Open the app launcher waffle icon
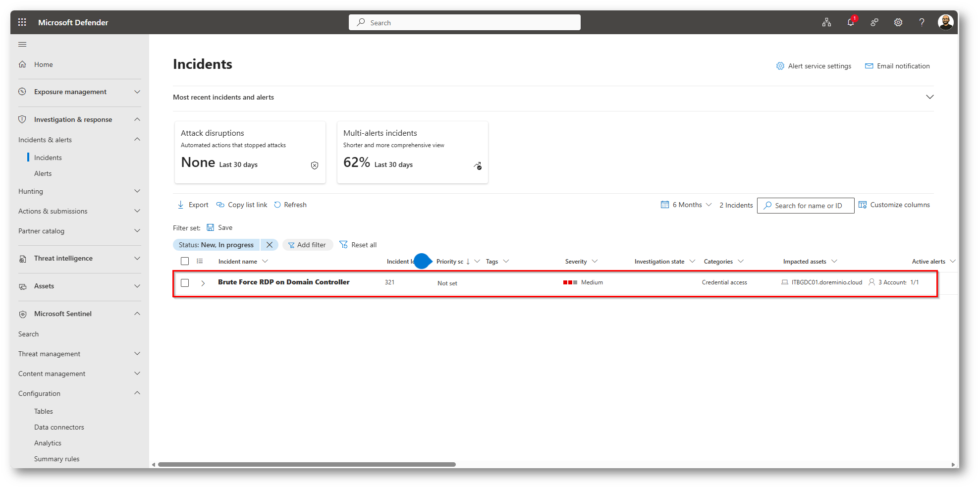 click(x=22, y=22)
